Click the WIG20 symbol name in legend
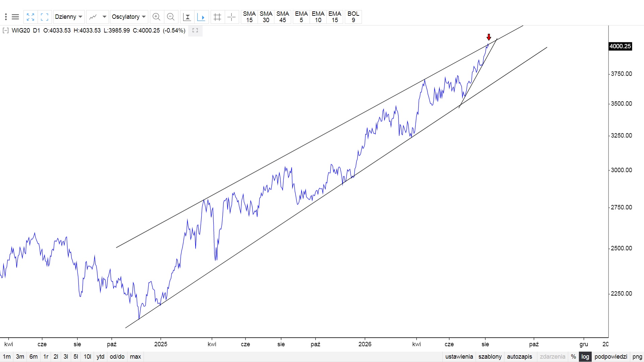This screenshot has width=644, height=362. (x=21, y=31)
